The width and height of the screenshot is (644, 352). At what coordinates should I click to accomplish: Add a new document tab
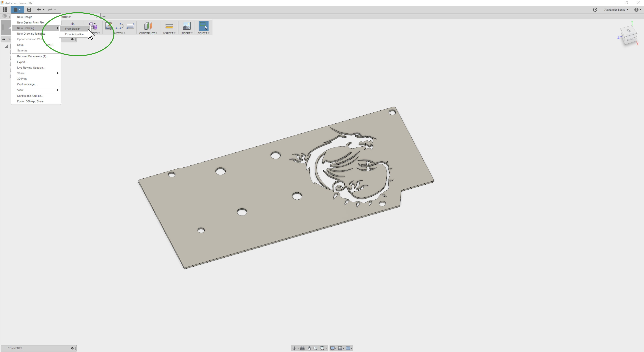pyautogui.click(x=104, y=16)
